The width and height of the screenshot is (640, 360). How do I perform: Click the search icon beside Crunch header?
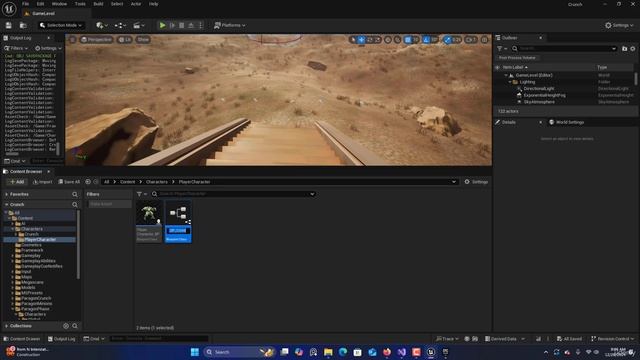(x=75, y=204)
